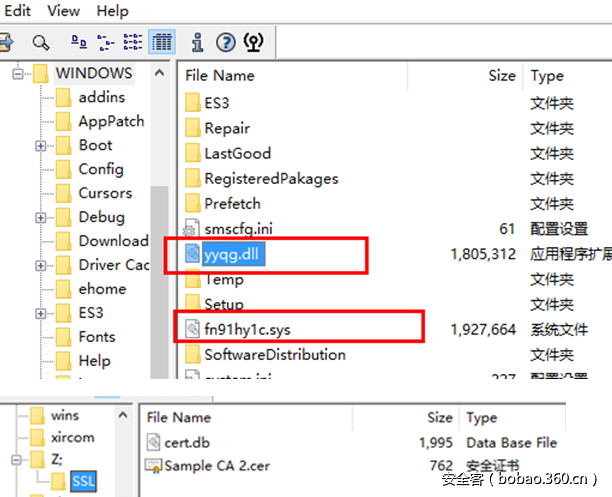Image resolution: width=612 pixels, height=497 pixels.
Task: Switch to small icons view
Action: (106, 42)
